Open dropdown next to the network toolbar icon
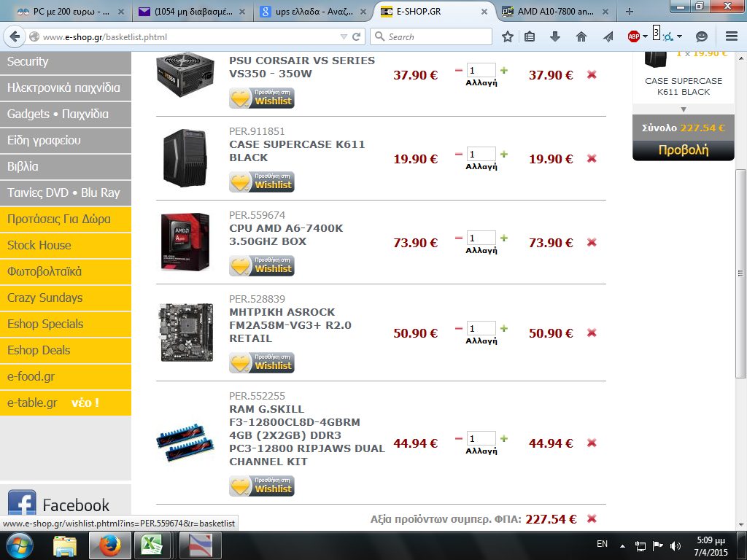This screenshot has width=747, height=560. (679, 36)
